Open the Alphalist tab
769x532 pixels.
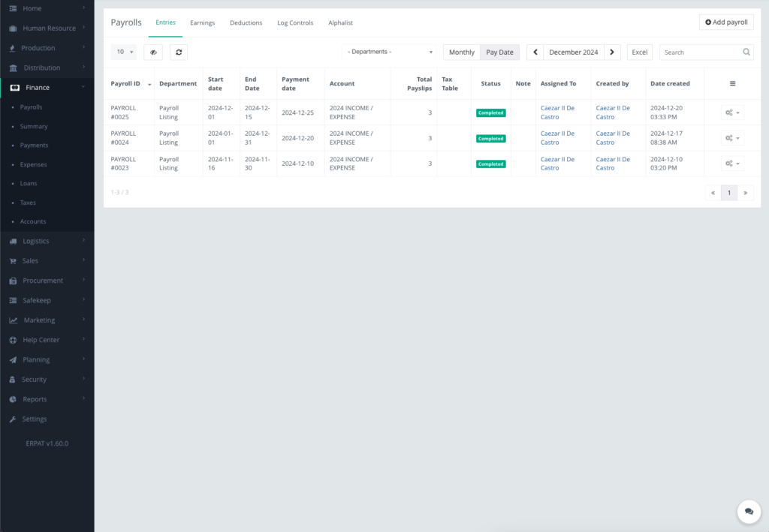340,23
